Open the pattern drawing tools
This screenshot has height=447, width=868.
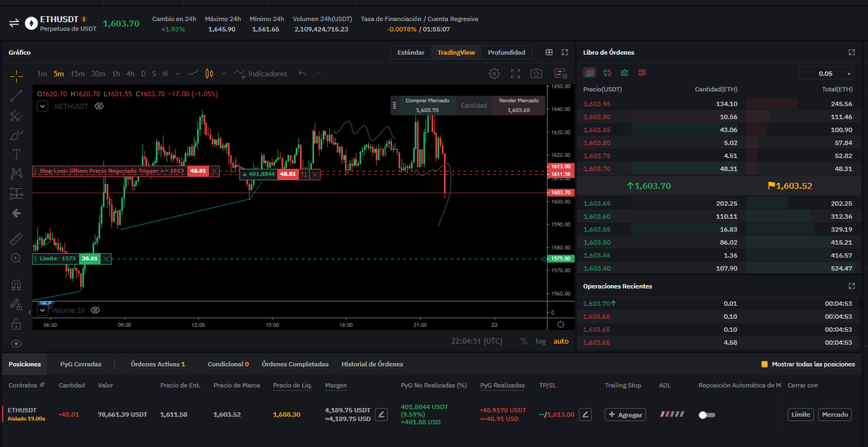click(x=17, y=174)
